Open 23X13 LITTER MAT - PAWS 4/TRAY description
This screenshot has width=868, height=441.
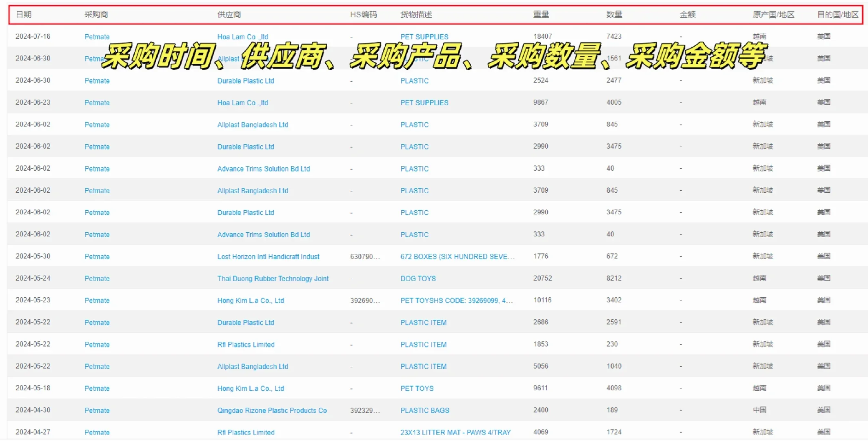pyautogui.click(x=455, y=432)
